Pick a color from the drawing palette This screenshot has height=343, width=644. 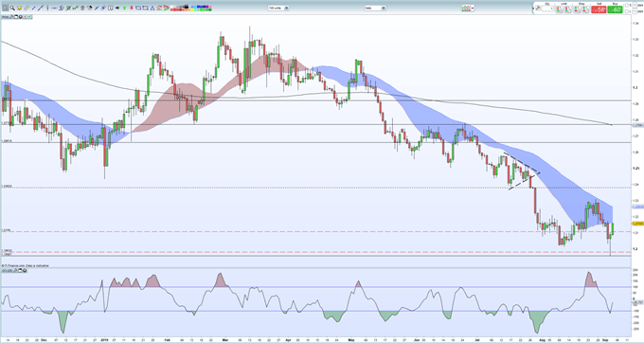click(191, 8)
